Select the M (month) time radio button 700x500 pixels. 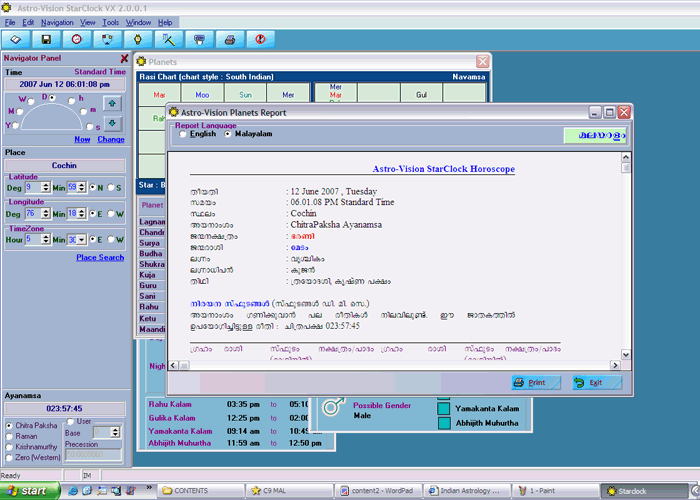(x=19, y=112)
